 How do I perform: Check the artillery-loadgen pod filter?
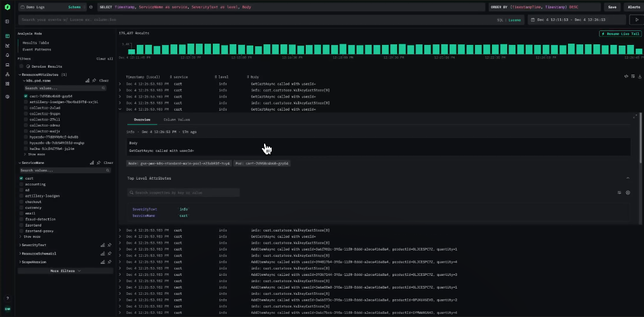pos(26,102)
